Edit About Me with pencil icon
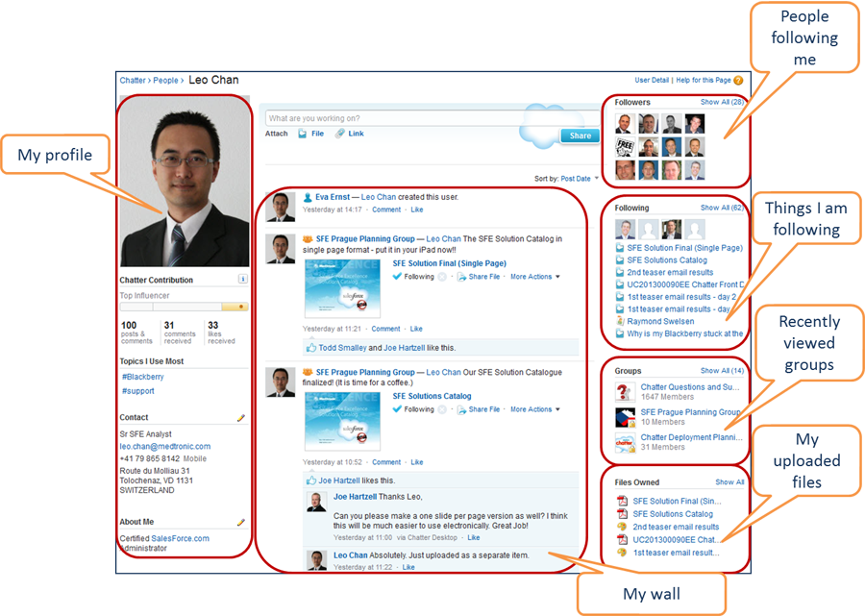The image size is (865, 616). [x=242, y=522]
